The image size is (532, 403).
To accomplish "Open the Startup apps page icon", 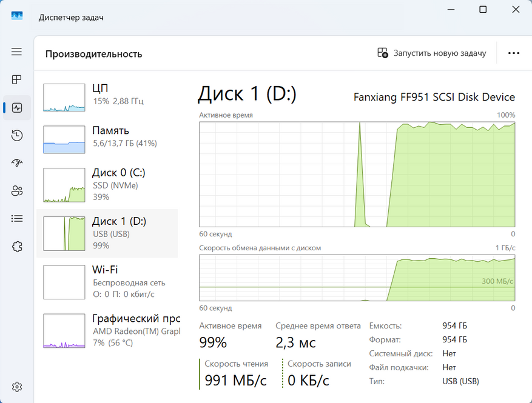I will click(16, 163).
